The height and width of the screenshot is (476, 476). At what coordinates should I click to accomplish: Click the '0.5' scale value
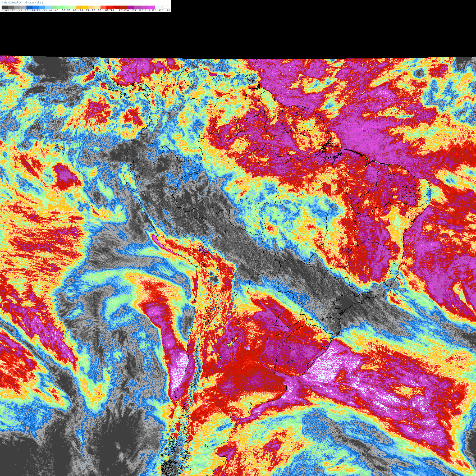pyautogui.click(x=7, y=10)
